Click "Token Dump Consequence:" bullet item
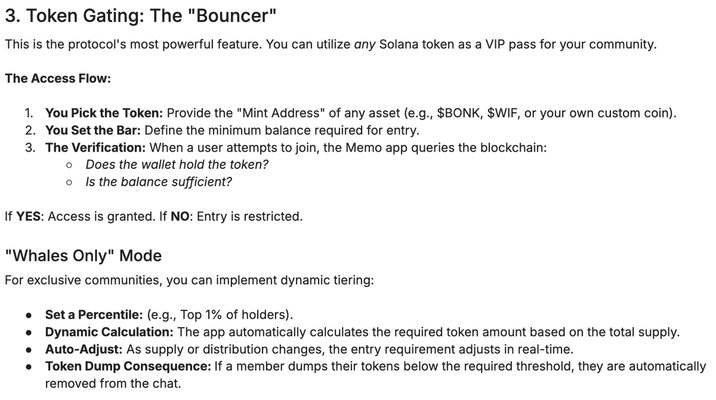 coord(127,366)
